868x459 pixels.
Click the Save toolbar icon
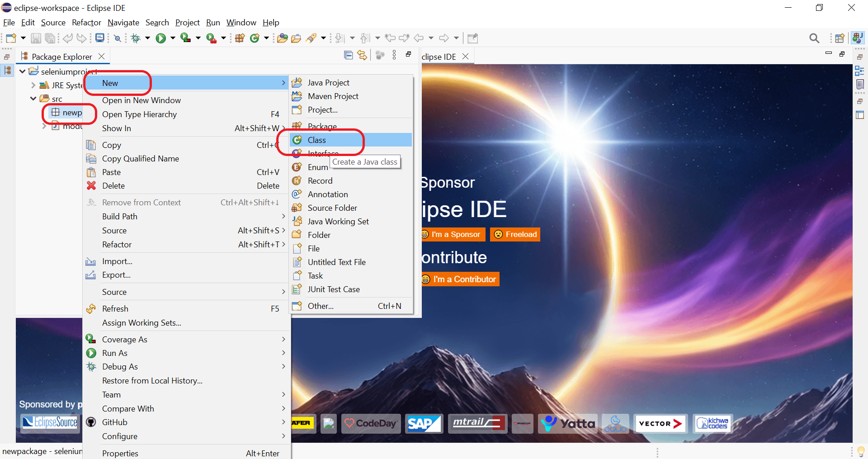click(36, 38)
